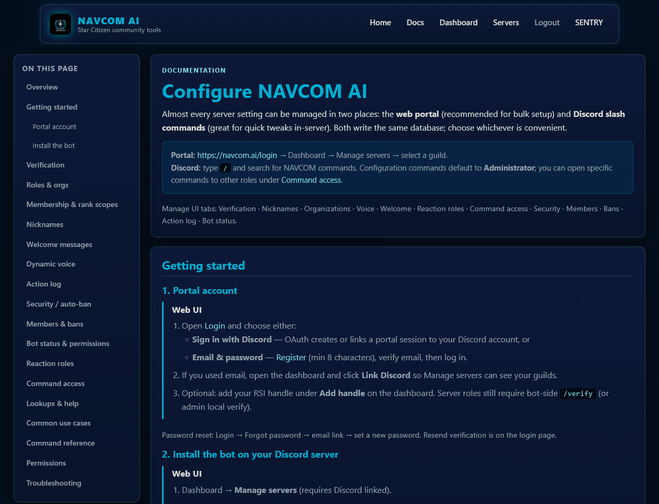Go to Bot status & permissions
659x504 pixels.
tap(68, 343)
